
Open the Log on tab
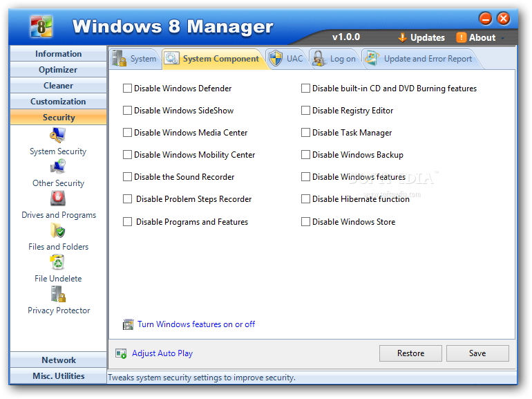click(334, 59)
